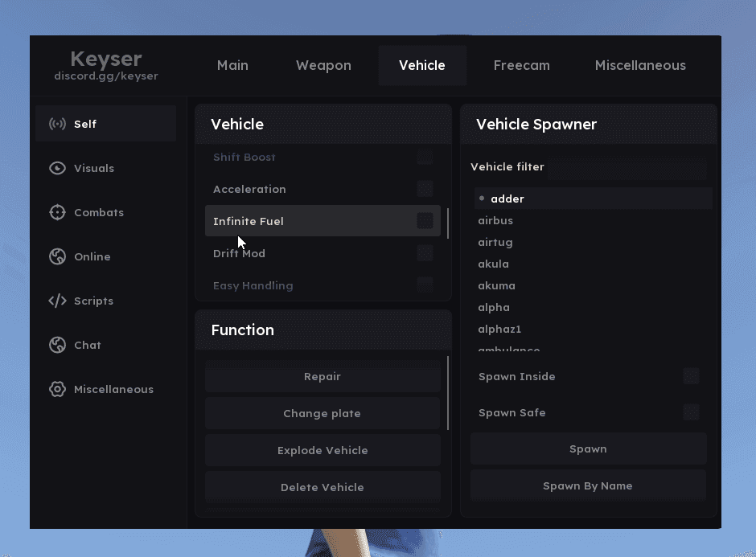Viewport: 756px width, 557px height.
Task: Click the Self broadcast icon in sidebar
Action: (57, 124)
